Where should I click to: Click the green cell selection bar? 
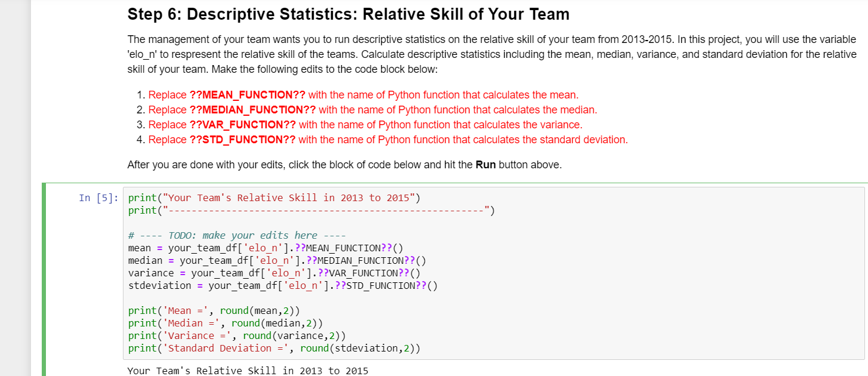pyautogui.click(x=44, y=269)
